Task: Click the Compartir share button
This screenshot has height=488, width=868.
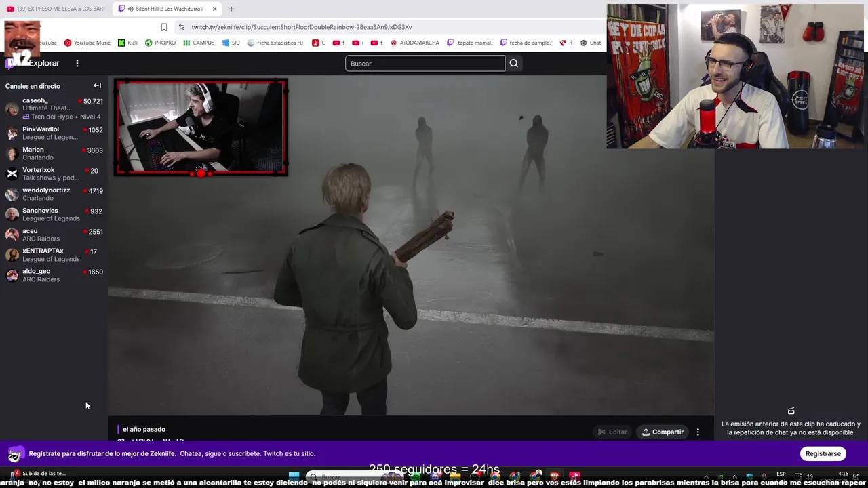Action: [663, 432]
